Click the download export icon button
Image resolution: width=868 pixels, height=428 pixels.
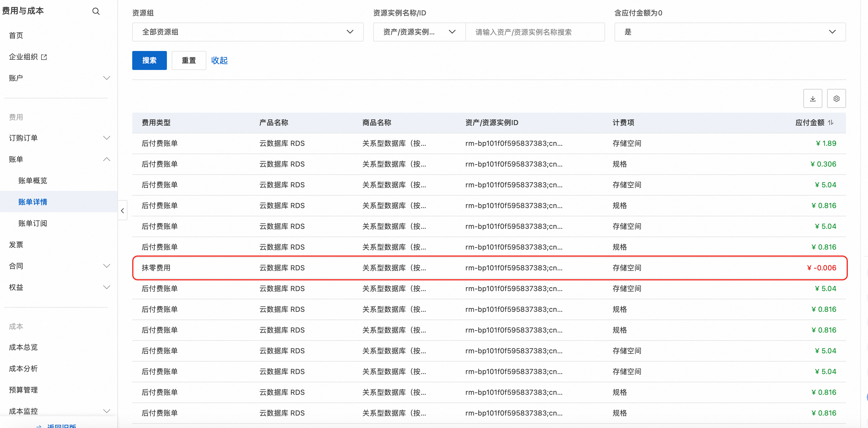pyautogui.click(x=812, y=98)
